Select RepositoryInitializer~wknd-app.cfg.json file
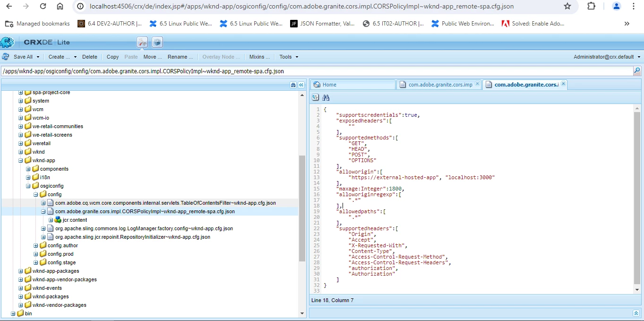 click(x=133, y=237)
